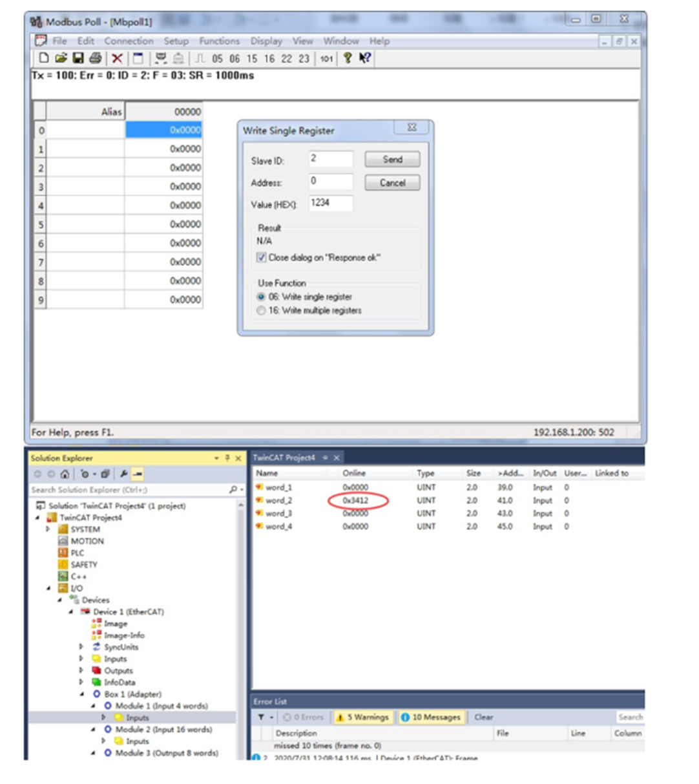The width and height of the screenshot is (699, 784).
Task: Click word_2 online value 0x3412
Action: pyautogui.click(x=355, y=500)
